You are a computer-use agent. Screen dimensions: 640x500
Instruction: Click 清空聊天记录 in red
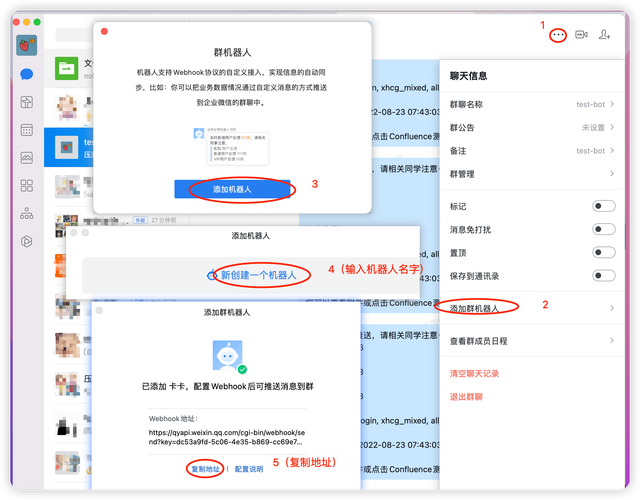pos(474,373)
